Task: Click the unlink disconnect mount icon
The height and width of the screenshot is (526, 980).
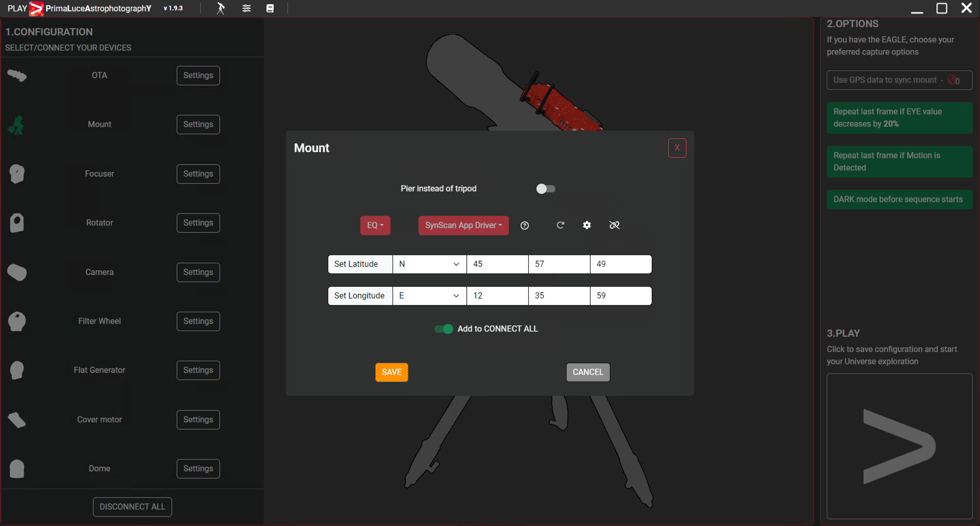Action: [x=615, y=225]
